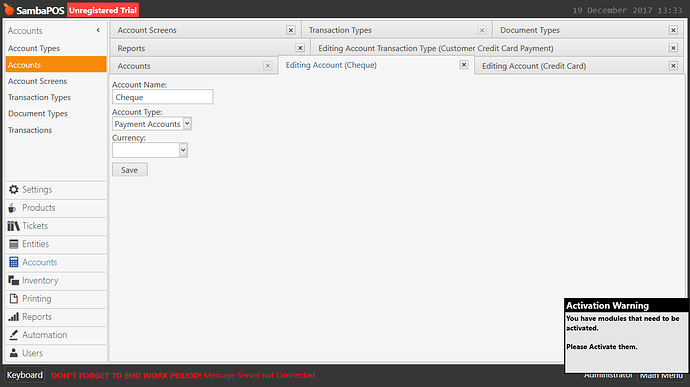690x387 pixels.
Task: Close the Document Types tab
Action: coord(673,30)
